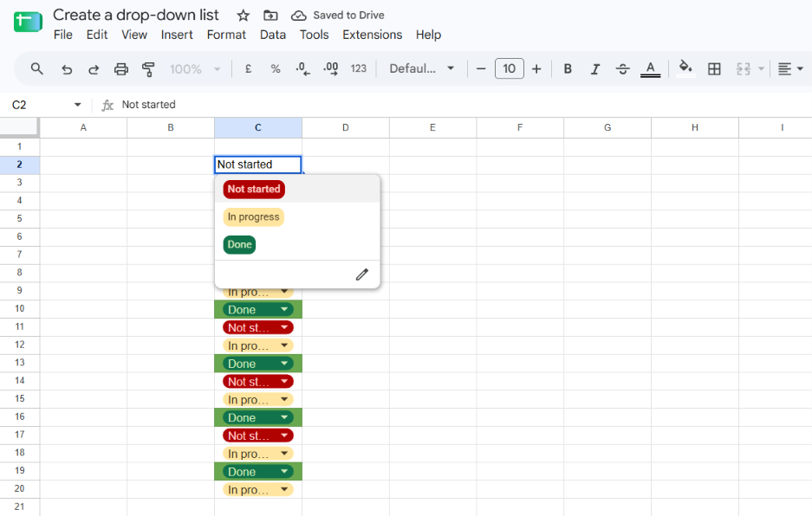This screenshot has height=516, width=812.
Task: Open the Insert menu
Action: pyautogui.click(x=177, y=35)
